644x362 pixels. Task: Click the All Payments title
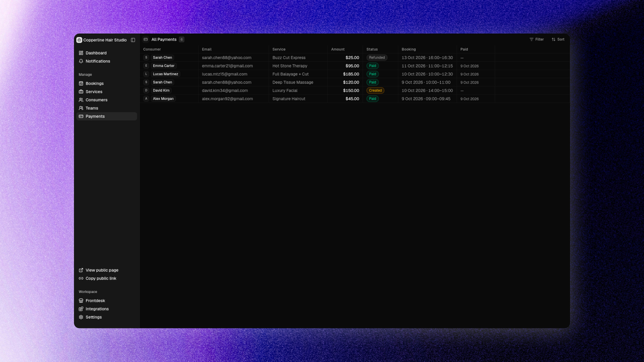[x=164, y=40]
